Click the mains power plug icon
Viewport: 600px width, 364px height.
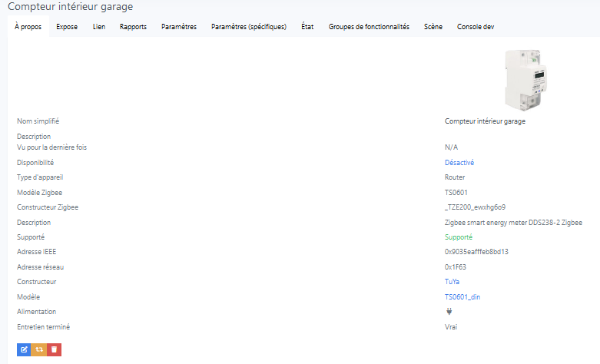point(449,312)
